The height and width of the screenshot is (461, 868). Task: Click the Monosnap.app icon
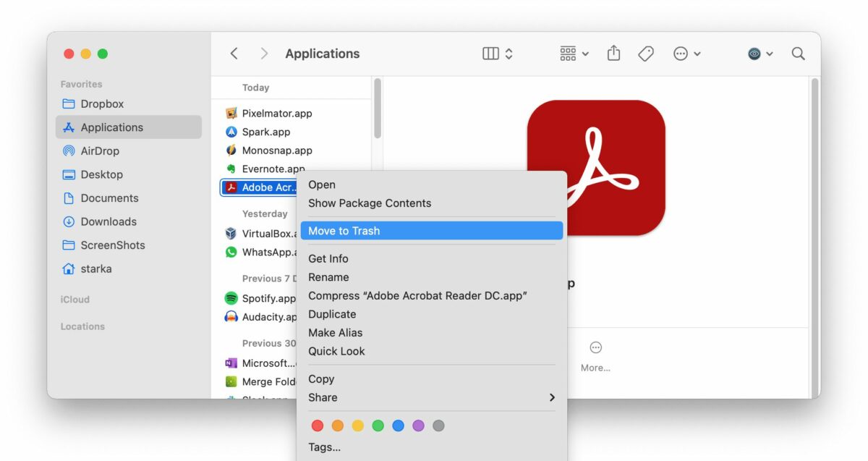tap(231, 151)
